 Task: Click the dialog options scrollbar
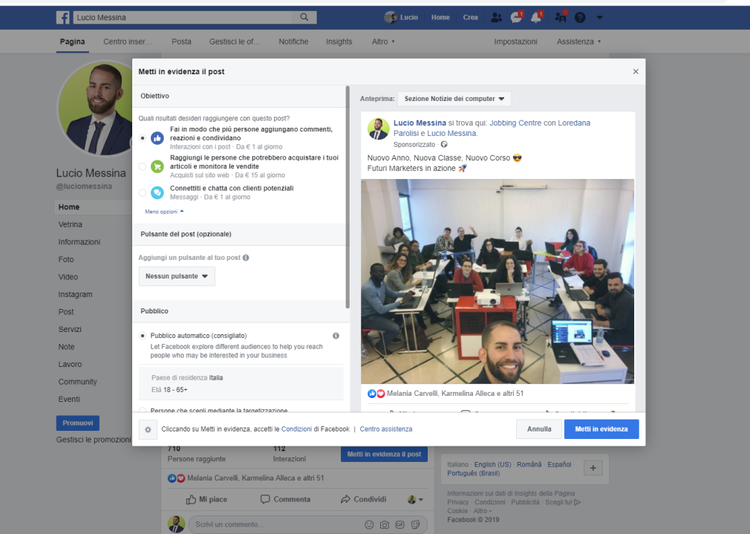(x=348, y=197)
